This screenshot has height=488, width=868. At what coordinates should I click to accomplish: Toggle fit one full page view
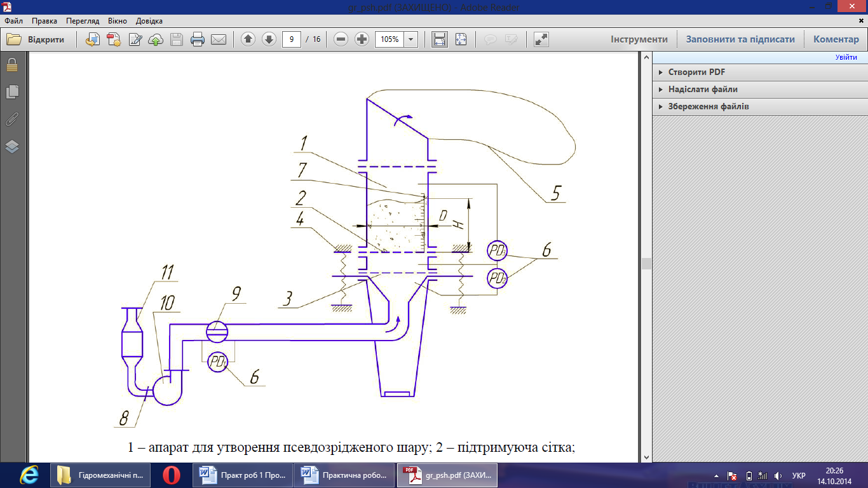point(461,39)
